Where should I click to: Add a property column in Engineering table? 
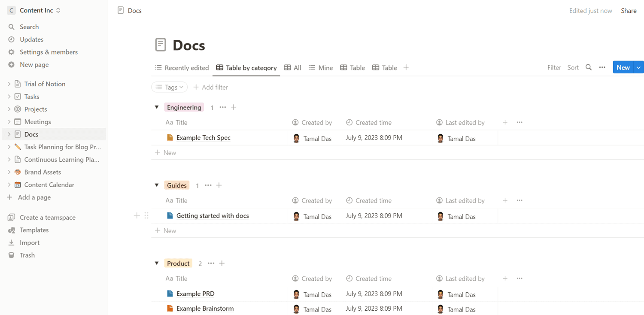coord(505,122)
